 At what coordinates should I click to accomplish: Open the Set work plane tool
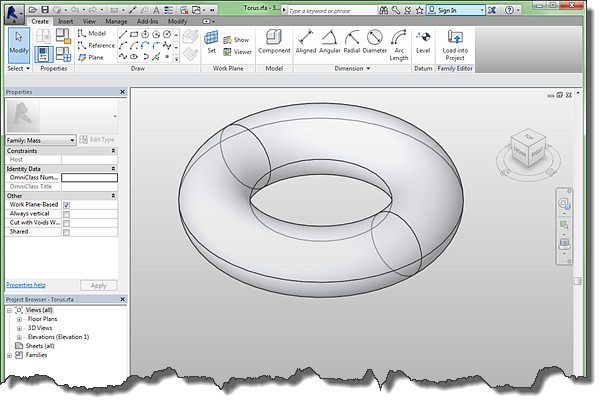click(211, 42)
